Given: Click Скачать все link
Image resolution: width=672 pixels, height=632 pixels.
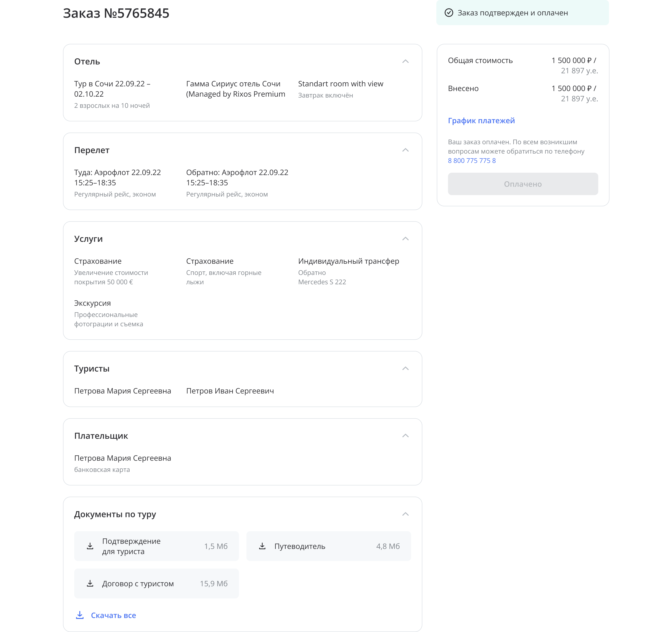Looking at the screenshot, I should [113, 615].
